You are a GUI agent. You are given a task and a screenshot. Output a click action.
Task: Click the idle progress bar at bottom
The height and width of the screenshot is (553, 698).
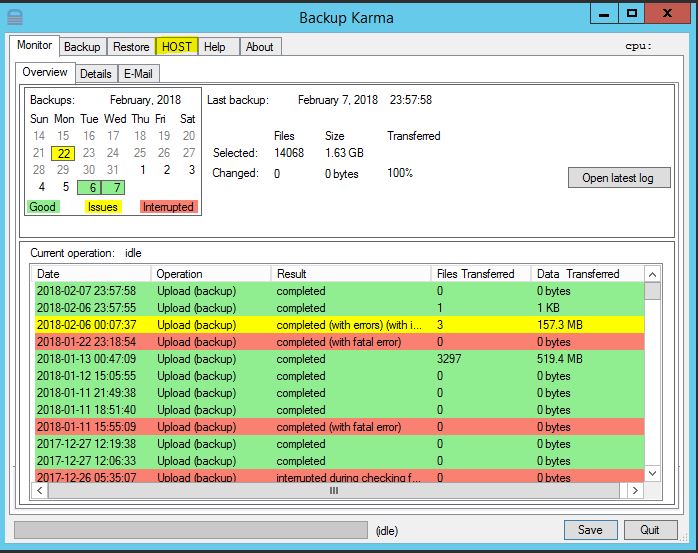coord(191,530)
